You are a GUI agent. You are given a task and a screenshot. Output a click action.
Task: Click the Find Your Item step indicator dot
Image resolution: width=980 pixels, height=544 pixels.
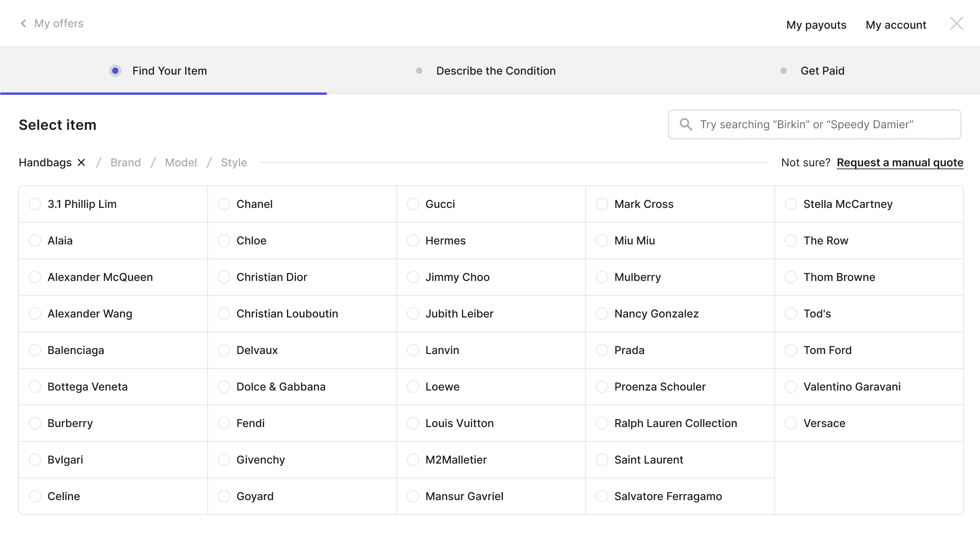(115, 71)
